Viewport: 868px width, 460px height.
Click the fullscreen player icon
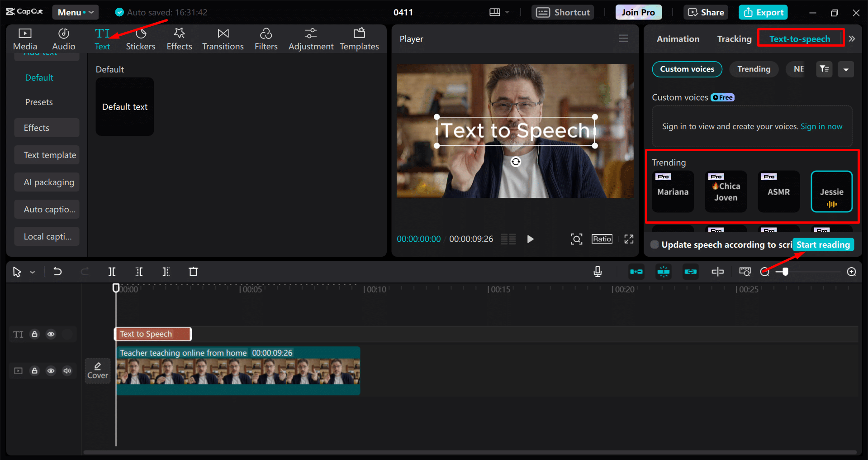[x=629, y=239]
